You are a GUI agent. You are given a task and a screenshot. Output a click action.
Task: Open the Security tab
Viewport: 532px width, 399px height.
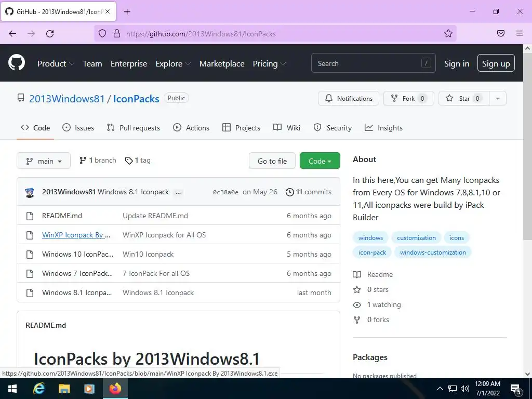[332, 128]
